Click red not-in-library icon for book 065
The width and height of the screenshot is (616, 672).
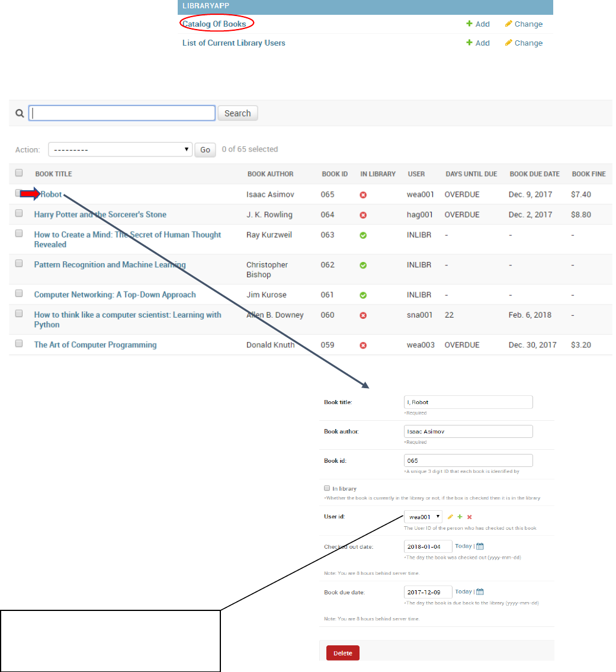(x=363, y=195)
